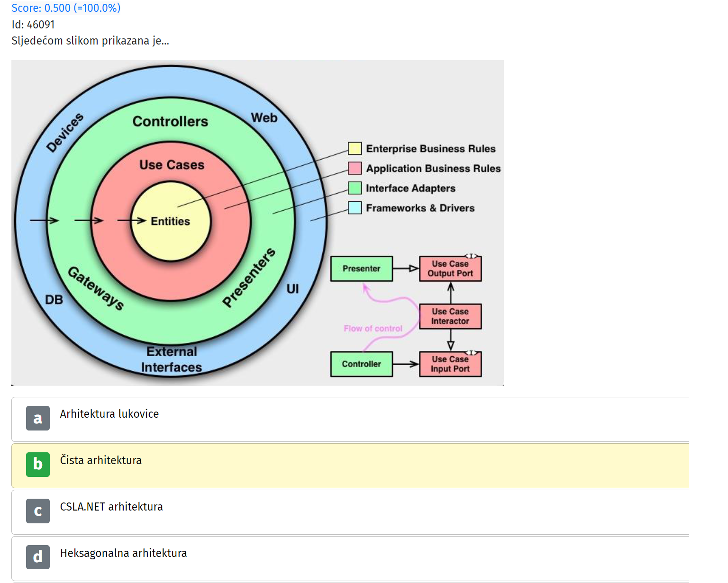Viewport: 728px width, 583px height.
Task: Click the Flow of control label
Action: point(373,329)
